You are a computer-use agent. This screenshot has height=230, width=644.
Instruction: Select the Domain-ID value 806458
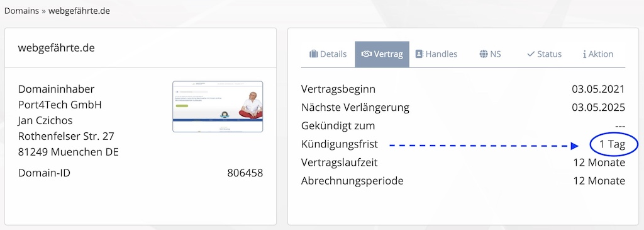click(x=245, y=173)
